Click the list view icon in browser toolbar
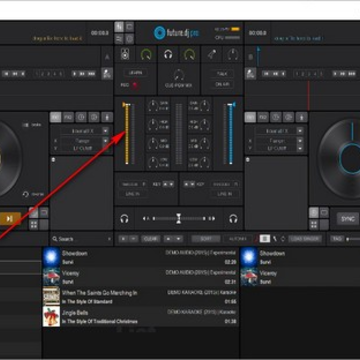 pyautogui.click(x=265, y=239)
